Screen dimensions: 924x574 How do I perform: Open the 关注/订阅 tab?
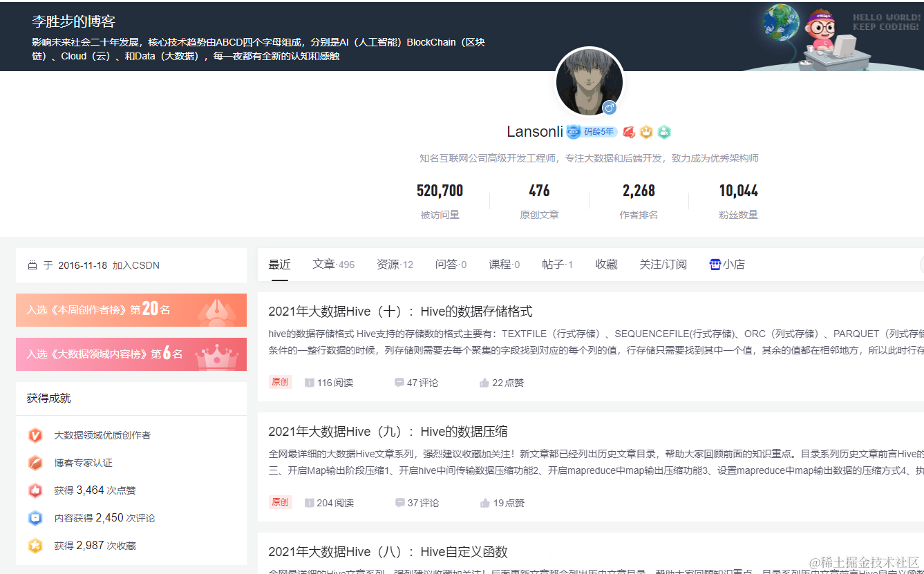click(x=663, y=265)
